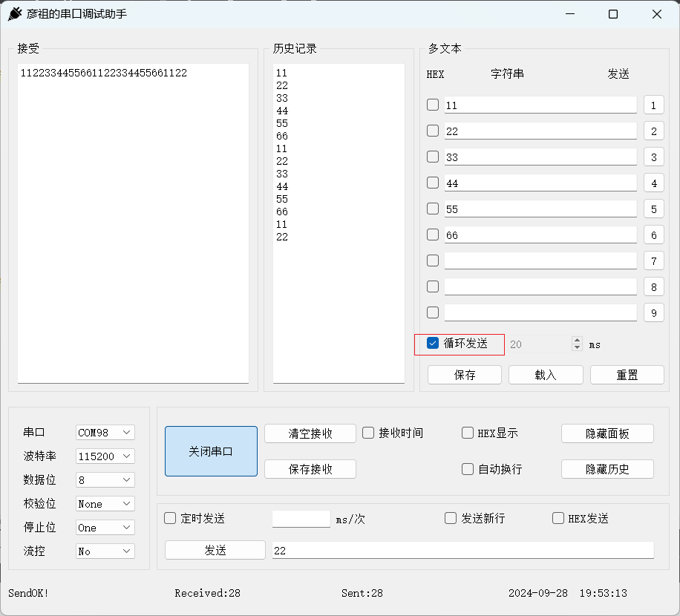Viewport: 680px width, 616px height.
Task: Click the 保存 save button
Action: 465,375
